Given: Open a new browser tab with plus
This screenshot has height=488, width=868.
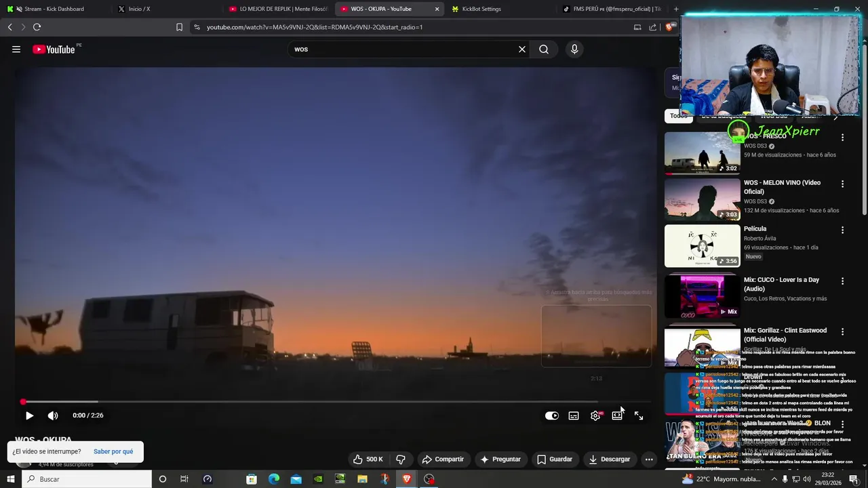Looking at the screenshot, I should [x=675, y=9].
